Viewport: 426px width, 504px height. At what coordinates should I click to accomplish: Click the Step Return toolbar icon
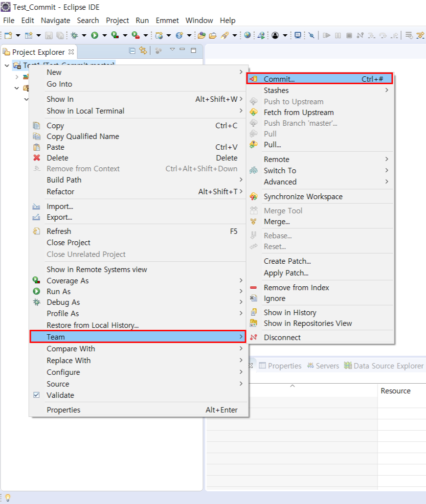[394, 35]
